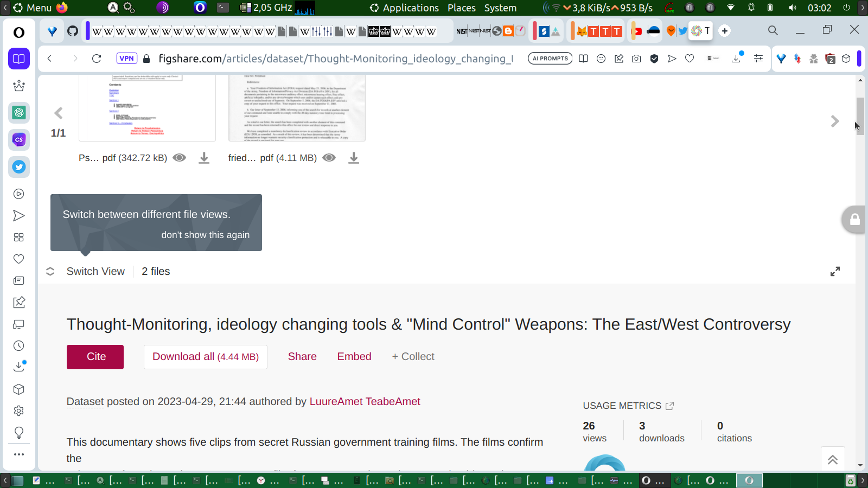Open the Opera main menu logo

click(x=19, y=33)
